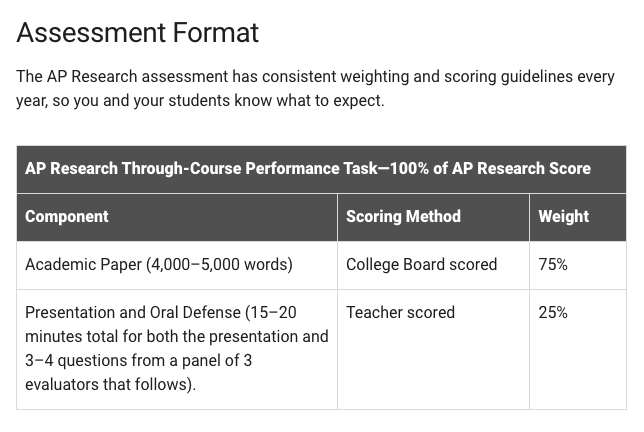Click the 25% weight cell
Viewport: 644px width, 432px height.
[578, 349]
